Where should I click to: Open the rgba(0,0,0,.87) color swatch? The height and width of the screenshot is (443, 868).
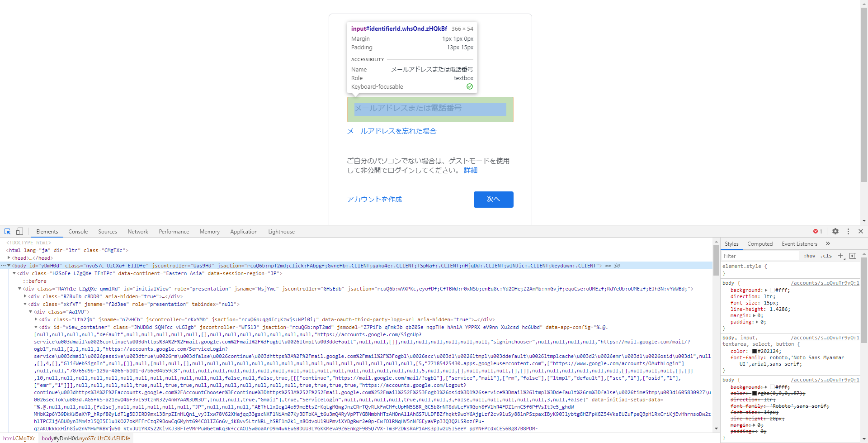(755, 393)
